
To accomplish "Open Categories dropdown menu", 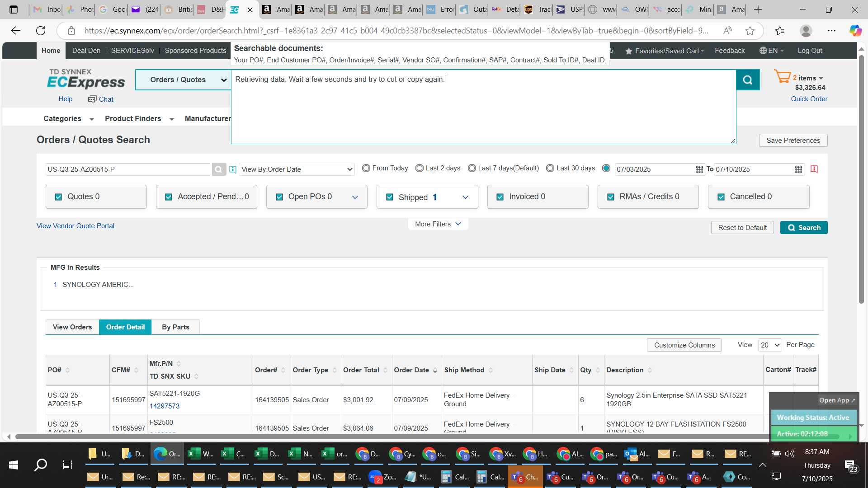I will click(68, 118).
